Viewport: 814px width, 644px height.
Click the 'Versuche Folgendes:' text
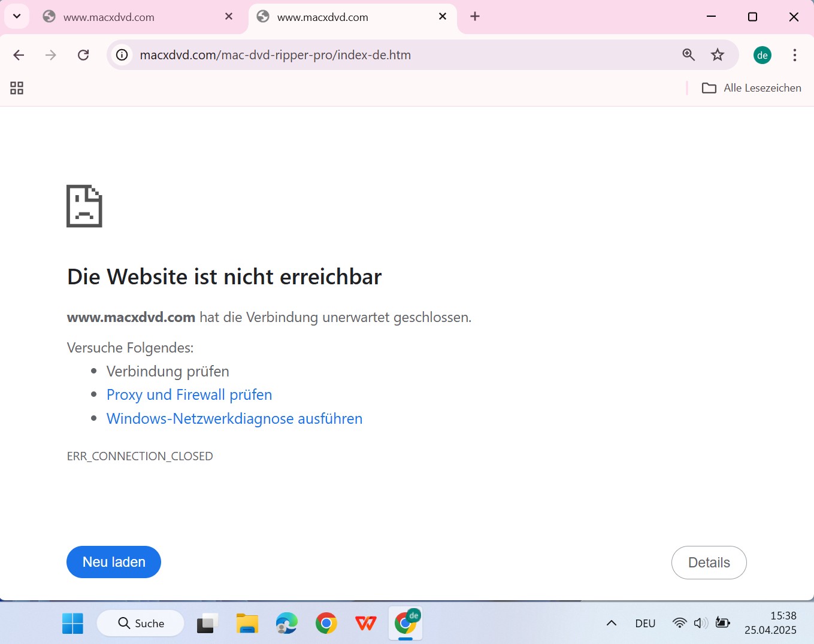pos(131,348)
